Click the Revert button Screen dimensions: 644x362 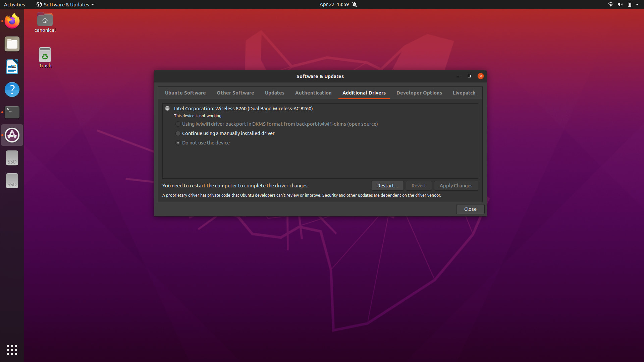point(419,186)
